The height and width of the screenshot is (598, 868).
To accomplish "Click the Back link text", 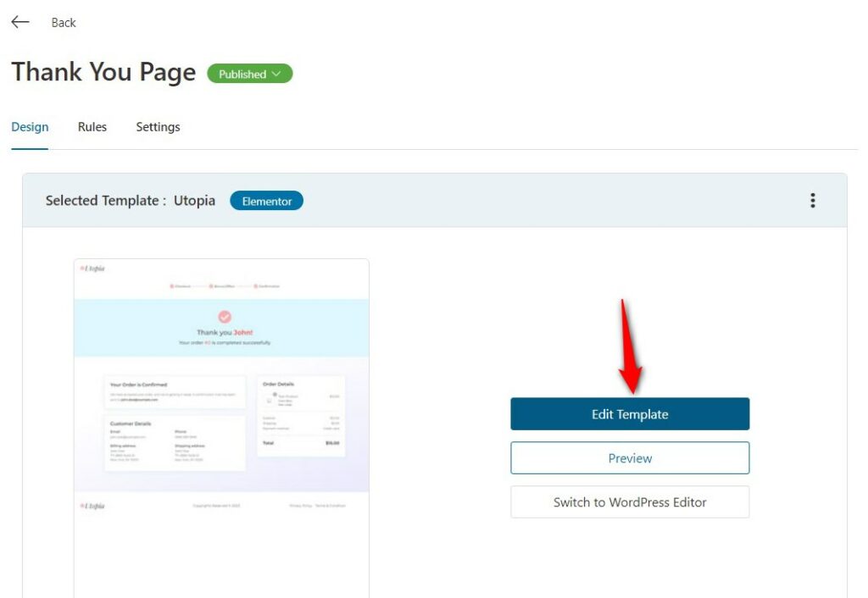I will click(x=63, y=23).
